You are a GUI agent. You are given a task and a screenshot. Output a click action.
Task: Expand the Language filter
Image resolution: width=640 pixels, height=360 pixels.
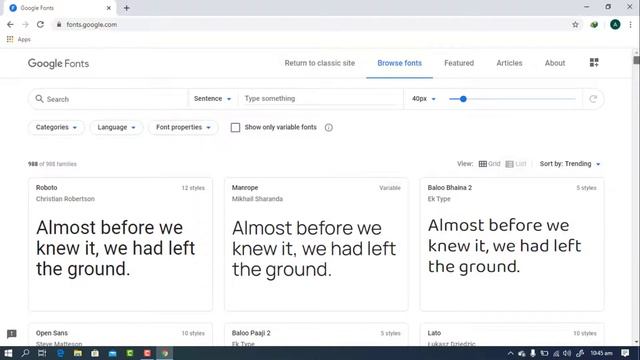point(116,127)
